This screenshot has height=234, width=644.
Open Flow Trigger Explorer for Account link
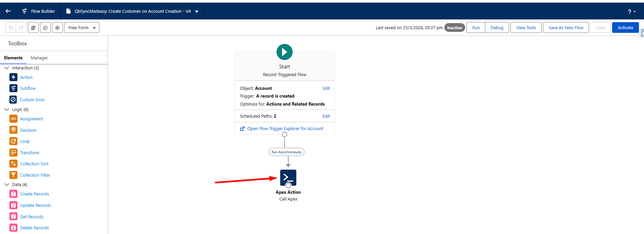[285, 128]
